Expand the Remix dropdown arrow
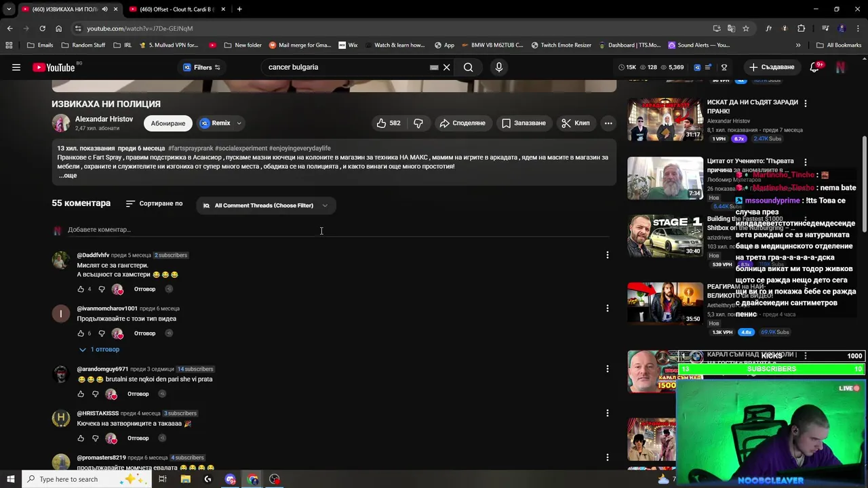This screenshot has width=868, height=488. [x=239, y=123]
